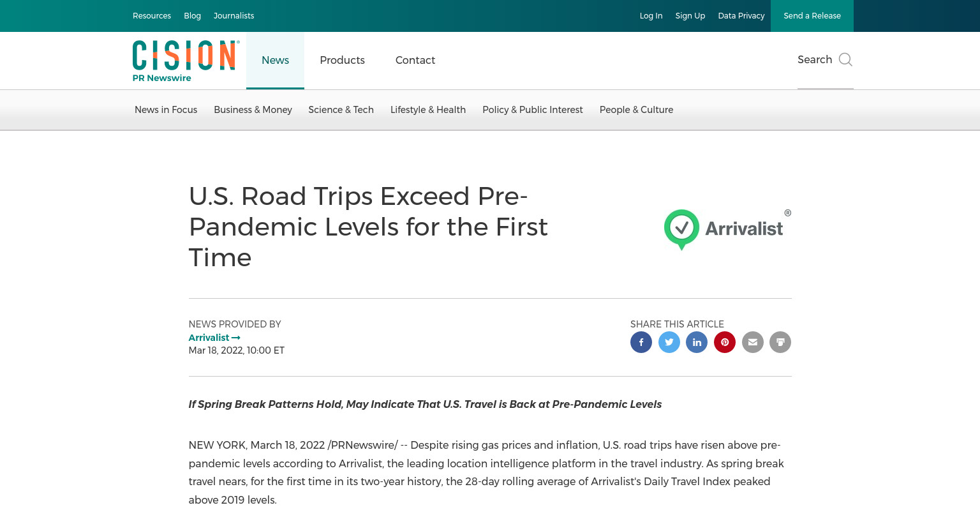Open the Arrivalist logo image
The height and width of the screenshot is (526, 980).
pyautogui.click(x=727, y=230)
